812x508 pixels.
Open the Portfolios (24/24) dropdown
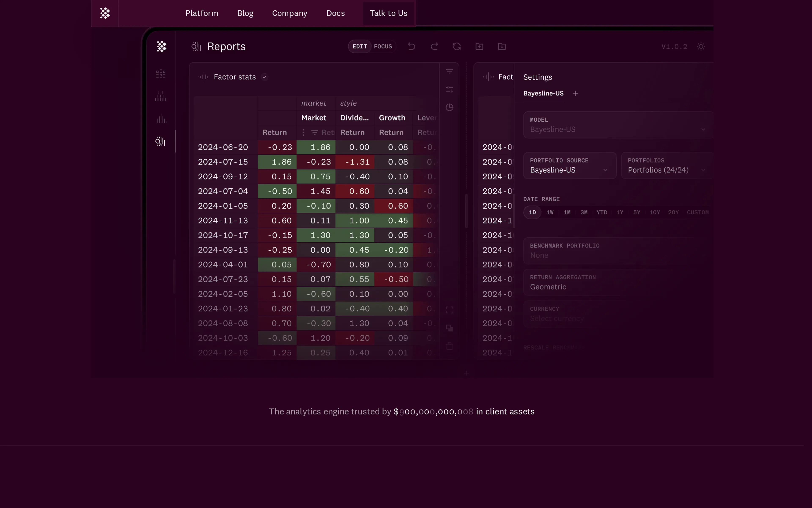(x=667, y=166)
